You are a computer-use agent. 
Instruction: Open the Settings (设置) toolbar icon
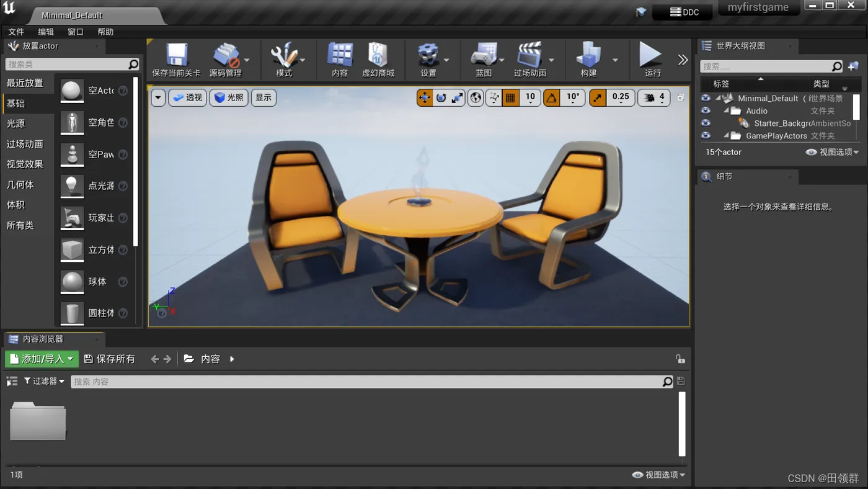tap(428, 55)
